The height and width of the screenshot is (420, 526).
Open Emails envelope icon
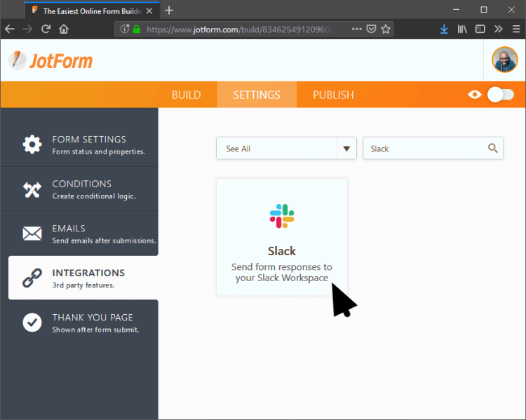32,233
